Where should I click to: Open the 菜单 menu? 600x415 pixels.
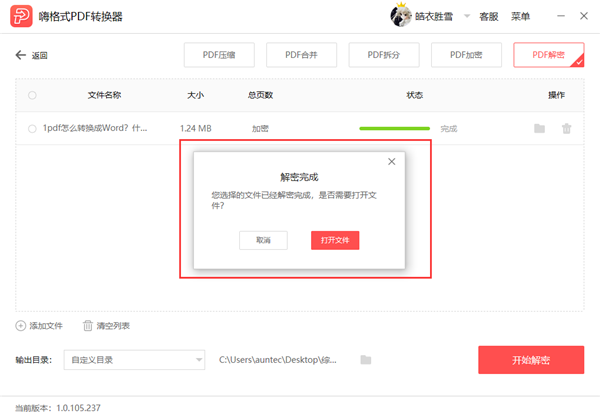(x=521, y=17)
